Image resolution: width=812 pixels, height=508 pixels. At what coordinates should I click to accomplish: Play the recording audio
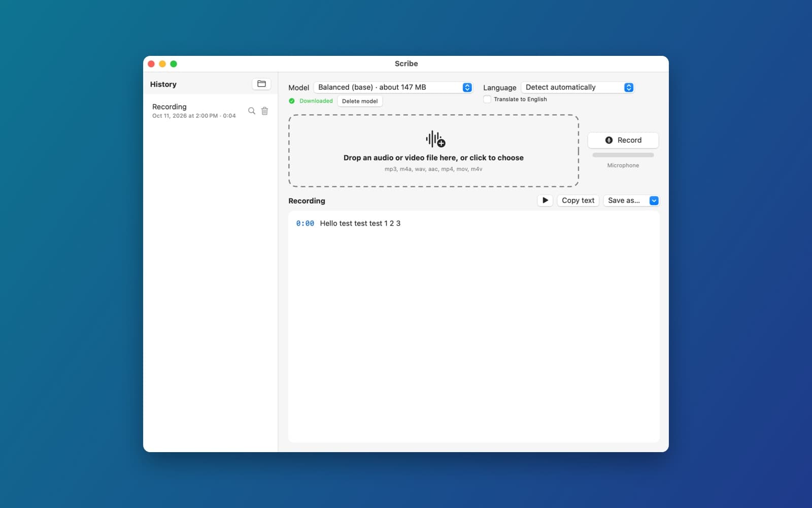pyautogui.click(x=545, y=201)
